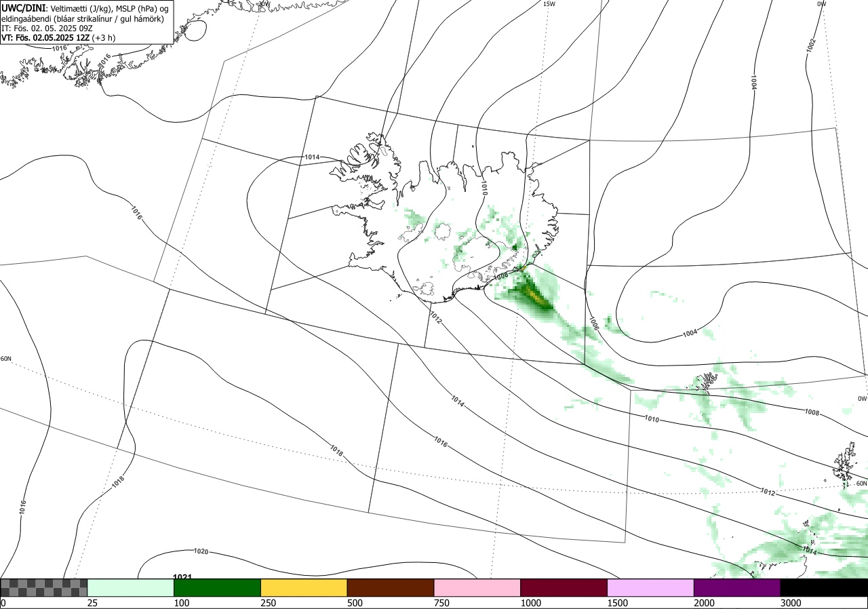Click the legend value '1000'
This screenshot has height=609, width=868.
531,603
